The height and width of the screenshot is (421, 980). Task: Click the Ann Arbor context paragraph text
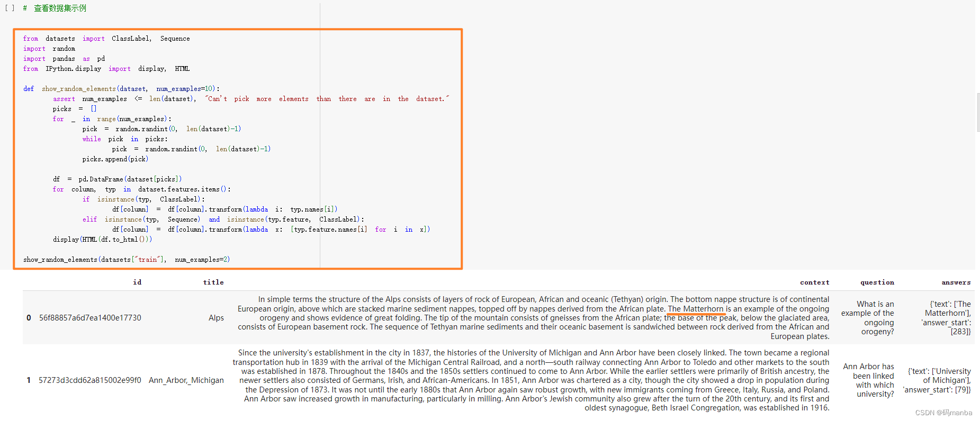531,380
